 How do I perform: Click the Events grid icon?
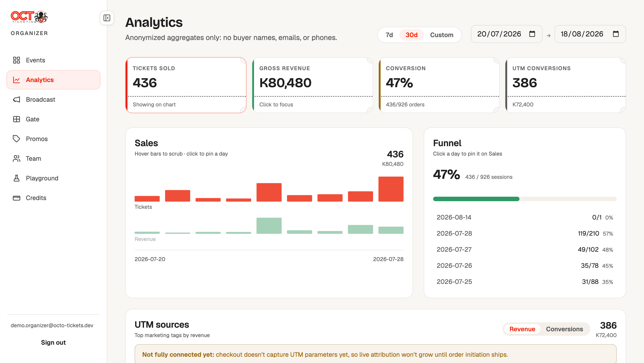(x=17, y=60)
